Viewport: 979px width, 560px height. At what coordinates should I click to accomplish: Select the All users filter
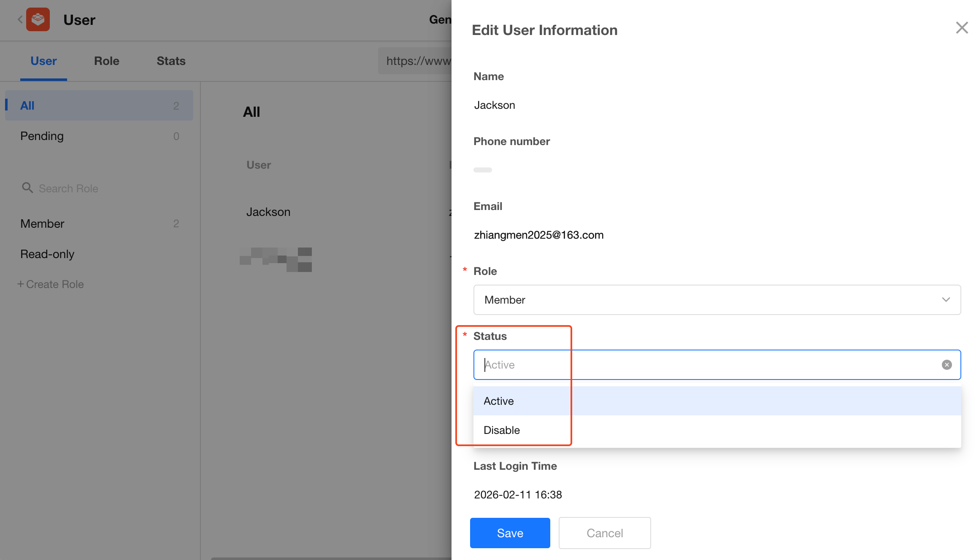[x=27, y=105]
